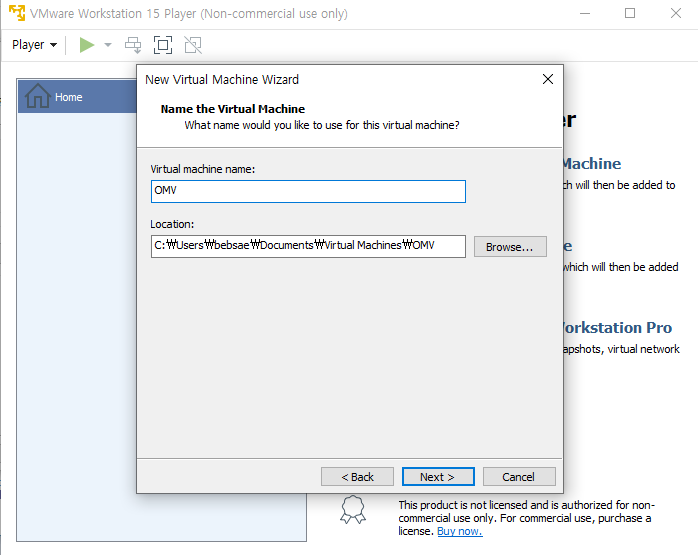The width and height of the screenshot is (698, 555).
Task: Click the license ribbon badge icon
Action: tap(353, 510)
